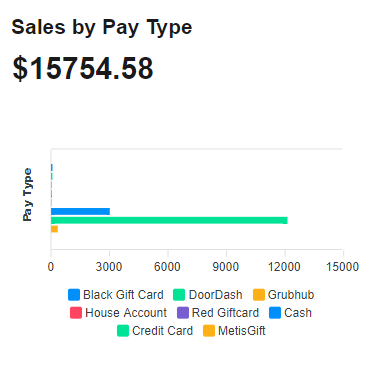Click the Credit Card green legend swatch
Screen dimensions: 377x377
[x=123, y=331]
